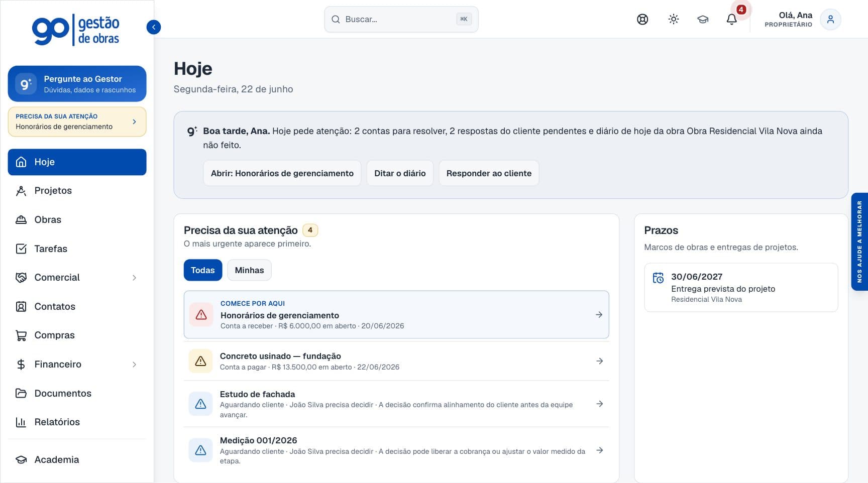
Task: Open Contatos in the sidebar
Action: [77, 306]
